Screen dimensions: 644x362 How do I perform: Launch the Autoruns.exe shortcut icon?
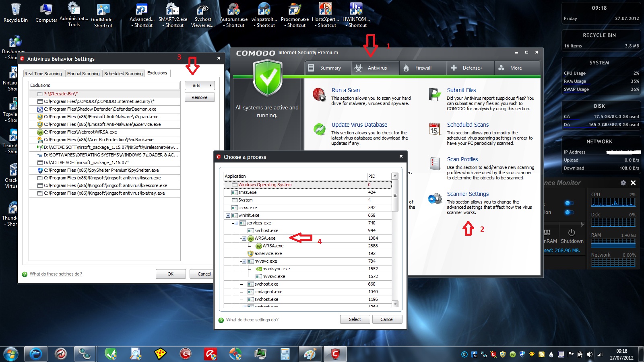[233, 15]
